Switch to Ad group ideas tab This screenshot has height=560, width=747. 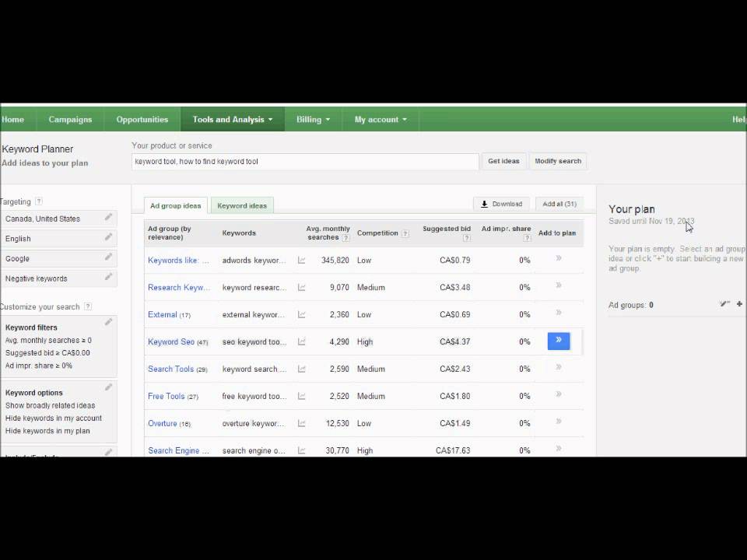(176, 205)
